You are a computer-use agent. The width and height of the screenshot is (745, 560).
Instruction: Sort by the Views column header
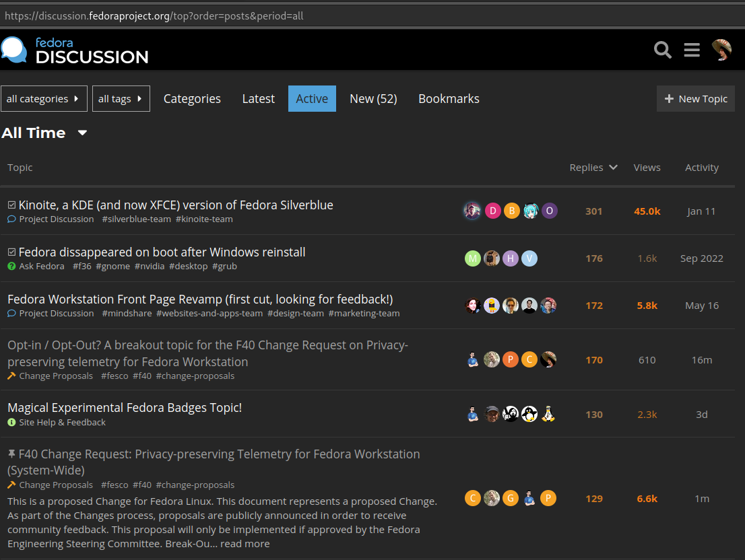coord(647,168)
